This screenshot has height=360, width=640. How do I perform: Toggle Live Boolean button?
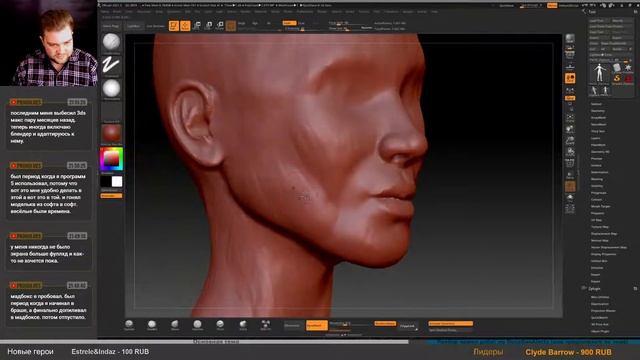(x=156, y=26)
